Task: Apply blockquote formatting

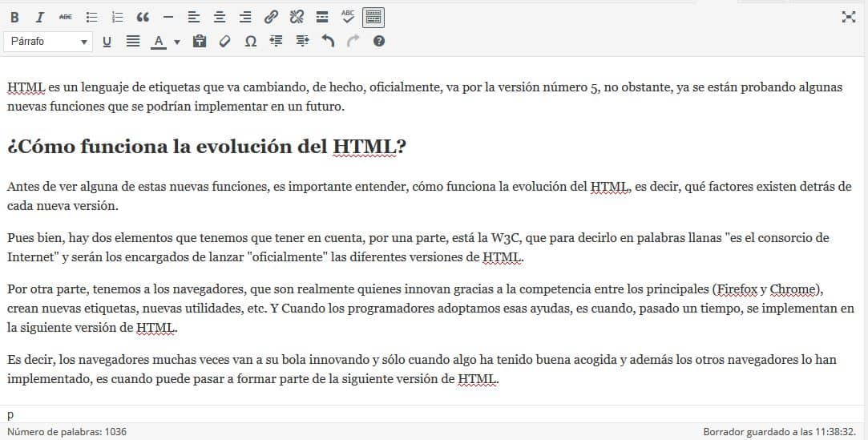Action: coord(143,18)
